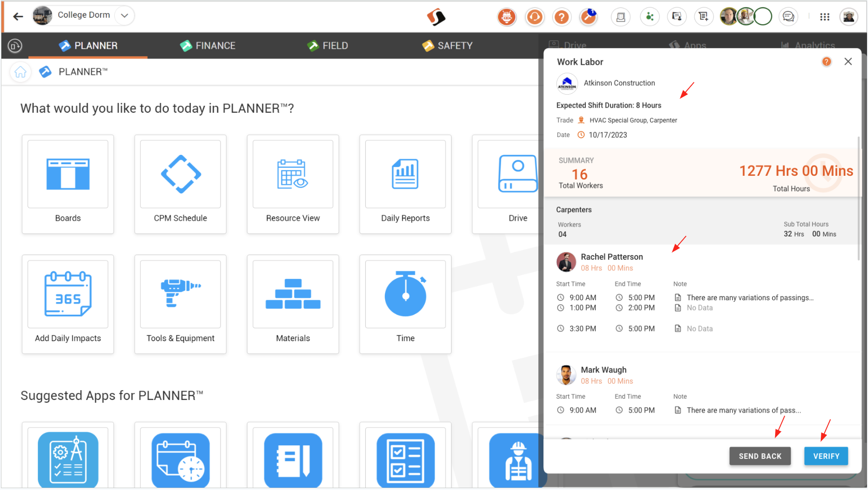Open the orange help icon in header
Screen dimensions: 868x490
point(562,17)
